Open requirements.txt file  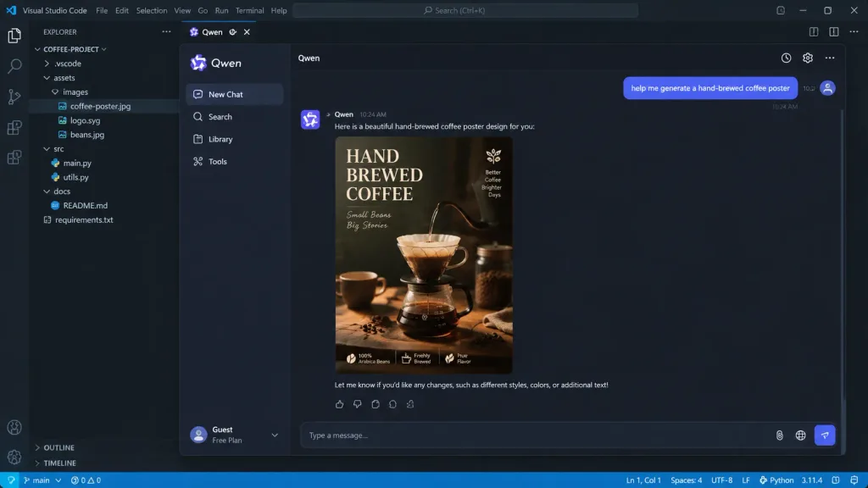coord(84,219)
